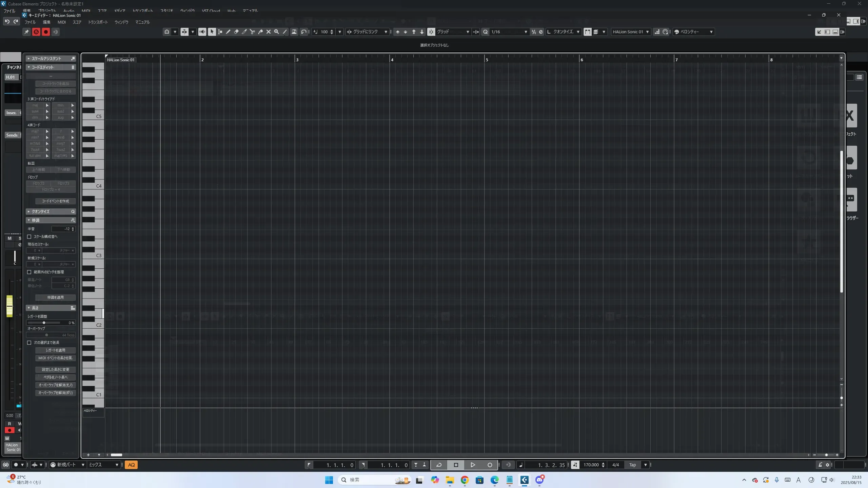Viewport: 868px width, 488px height.
Task: Click the Solo Editor button
Action: 36,32
